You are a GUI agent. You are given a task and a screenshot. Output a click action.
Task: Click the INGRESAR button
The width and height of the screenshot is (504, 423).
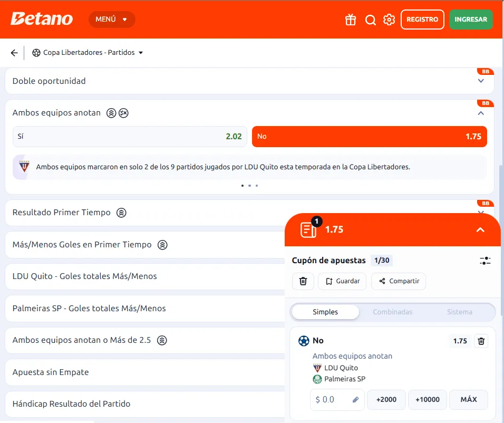point(471,20)
